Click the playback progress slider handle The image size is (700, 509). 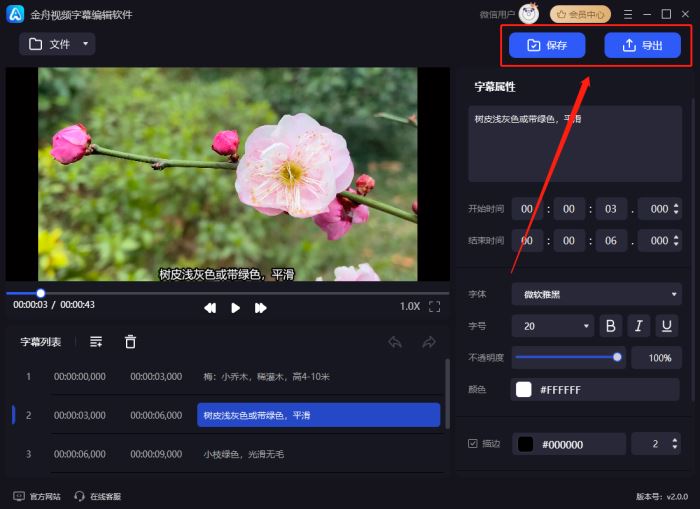(41, 293)
